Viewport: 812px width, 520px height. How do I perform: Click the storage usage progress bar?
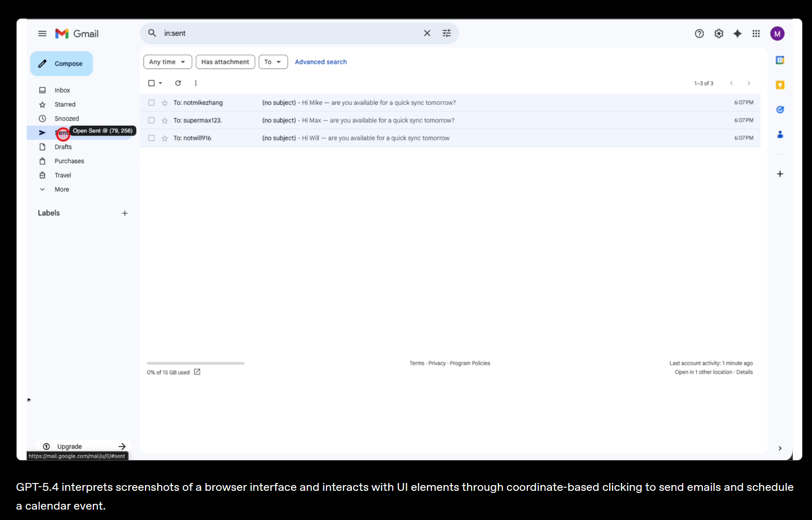(196, 363)
